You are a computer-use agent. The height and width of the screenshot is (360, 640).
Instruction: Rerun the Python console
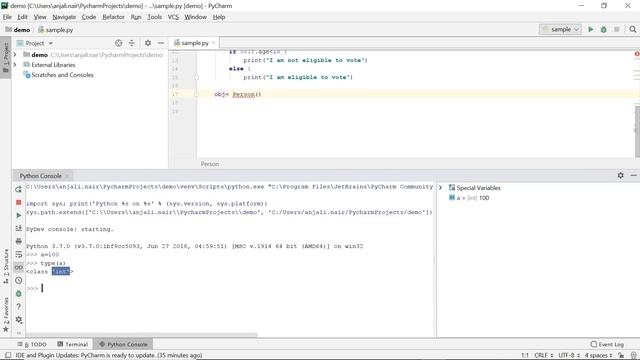[18, 189]
